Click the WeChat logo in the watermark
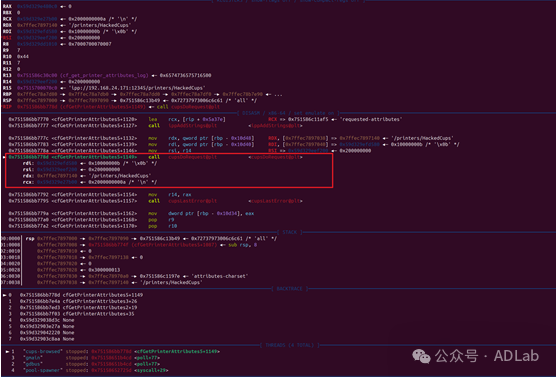The width and height of the screenshot is (556, 378). (x=421, y=356)
